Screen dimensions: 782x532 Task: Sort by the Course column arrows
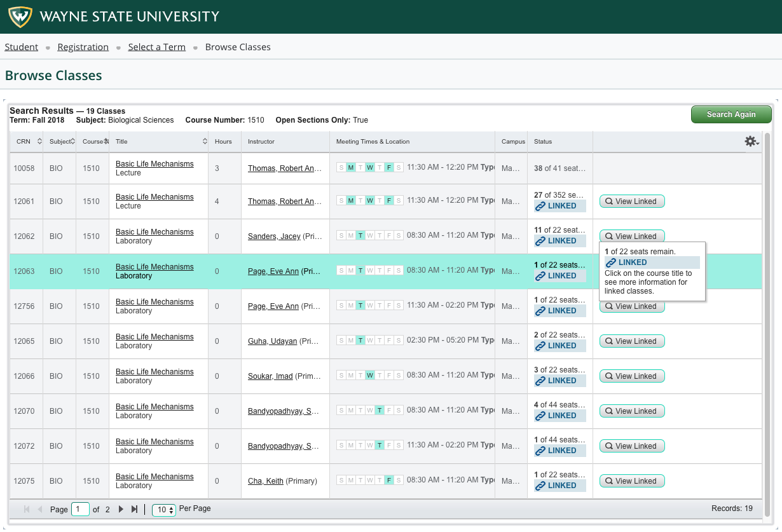coord(106,141)
